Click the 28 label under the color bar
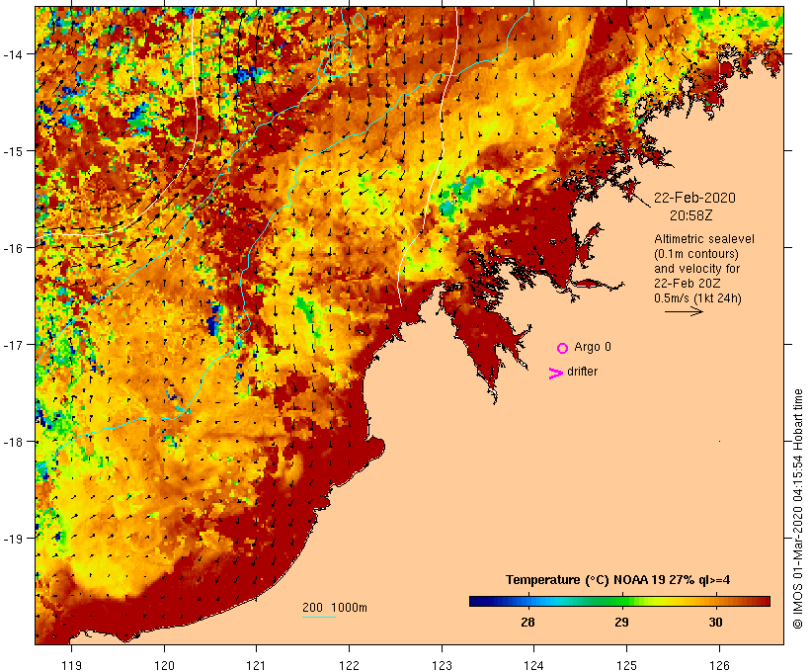This screenshot has height=672, width=810. (x=527, y=622)
